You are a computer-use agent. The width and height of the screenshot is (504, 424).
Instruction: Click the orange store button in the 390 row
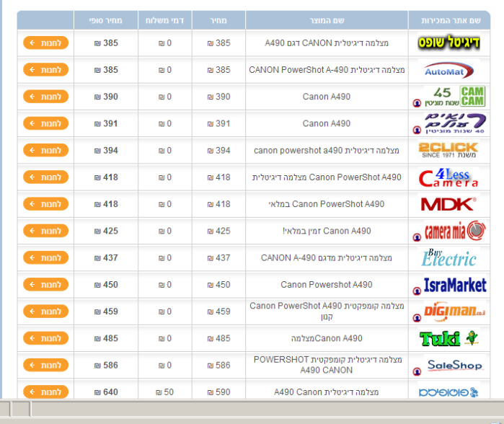(x=45, y=97)
